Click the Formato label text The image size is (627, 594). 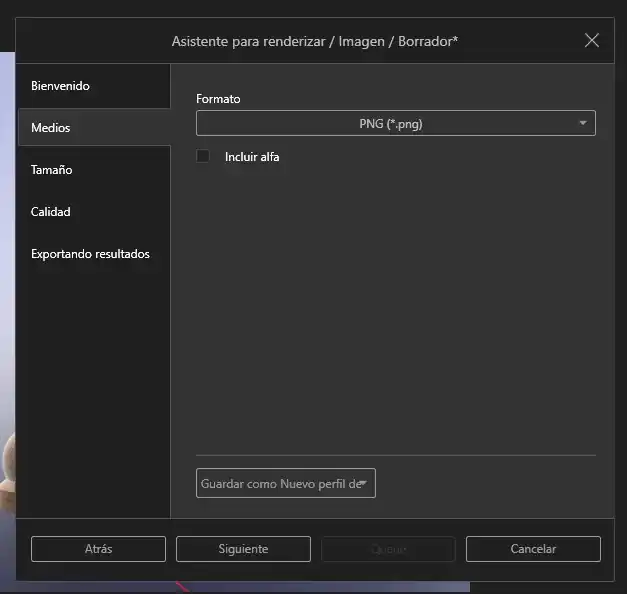(218, 99)
